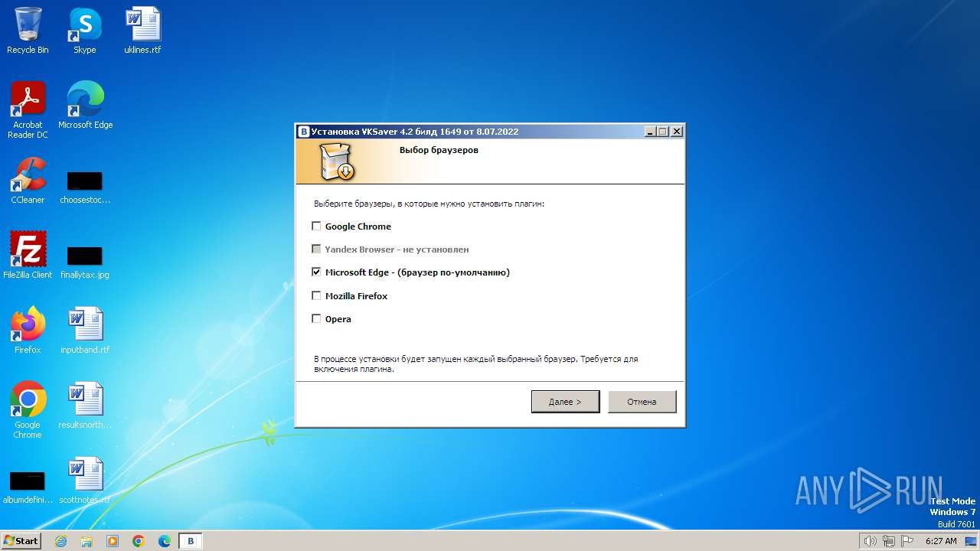The width and height of the screenshot is (980, 551).
Task: Enable the Mozilla Firefox checkbox
Action: coord(316,295)
